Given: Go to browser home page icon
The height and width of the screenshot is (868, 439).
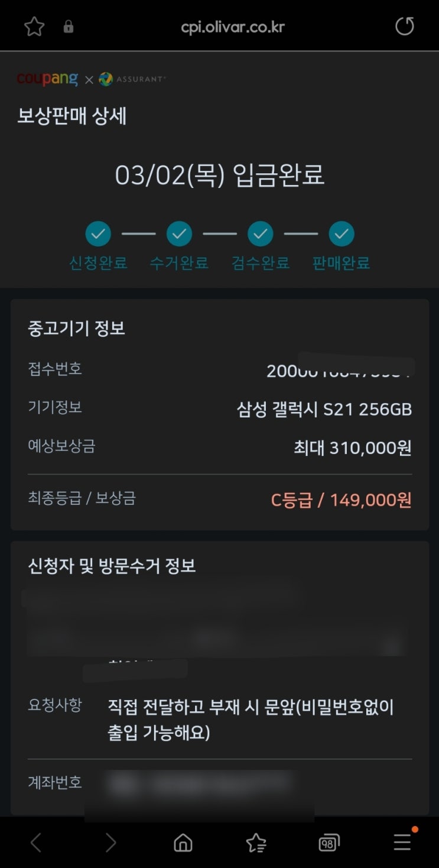Looking at the screenshot, I should tap(183, 843).
